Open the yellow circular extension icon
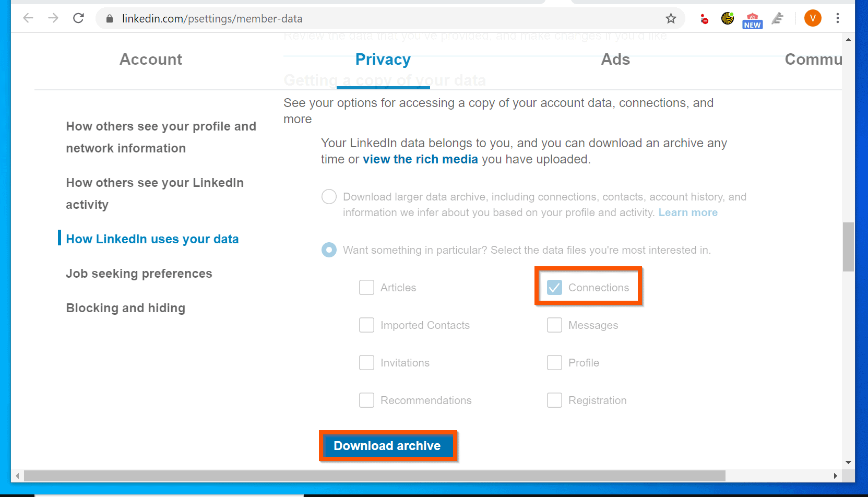The width and height of the screenshot is (868, 497). [727, 18]
